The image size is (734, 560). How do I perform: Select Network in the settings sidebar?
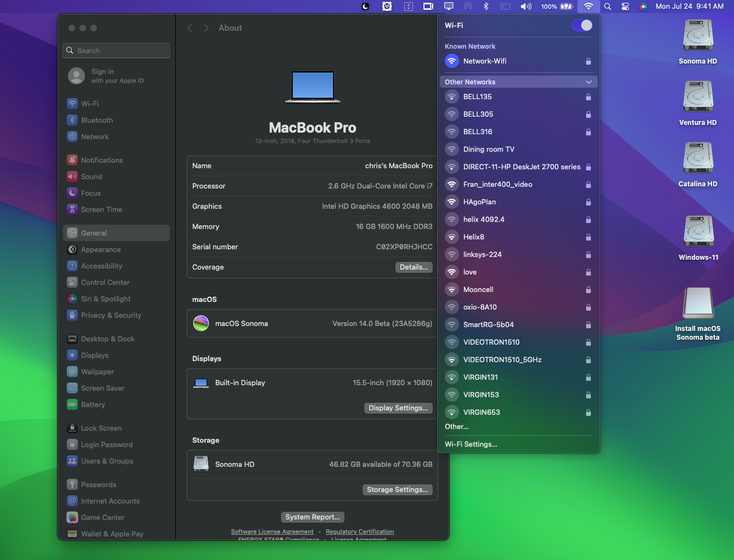116,136
